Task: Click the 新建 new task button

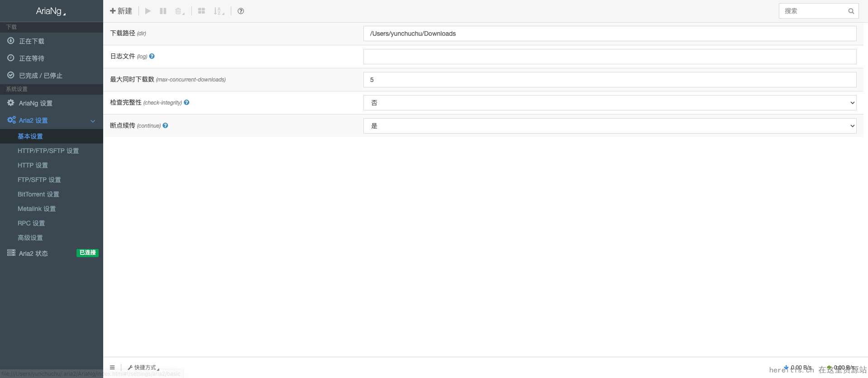Action: 121,11
